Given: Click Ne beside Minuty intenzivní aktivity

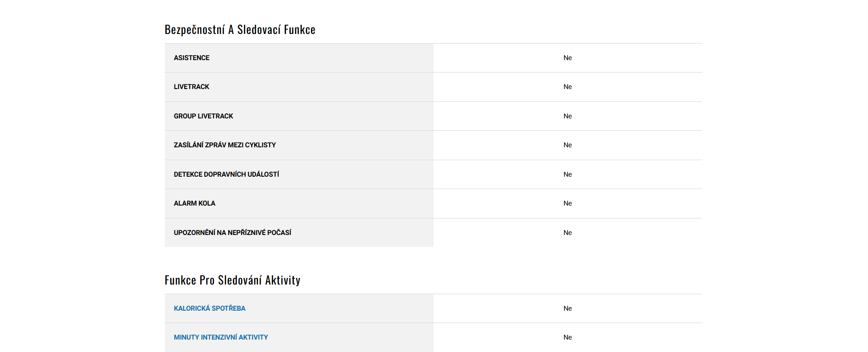Looking at the screenshot, I should [568, 337].
